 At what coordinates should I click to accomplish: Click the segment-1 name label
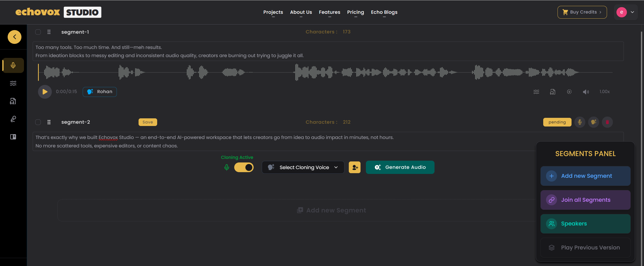pyautogui.click(x=75, y=32)
